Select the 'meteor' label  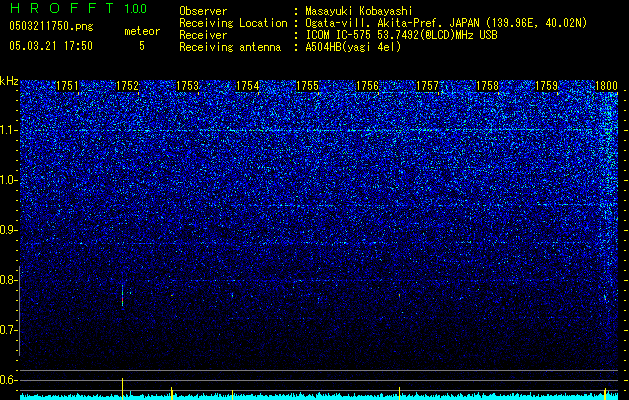(x=142, y=31)
